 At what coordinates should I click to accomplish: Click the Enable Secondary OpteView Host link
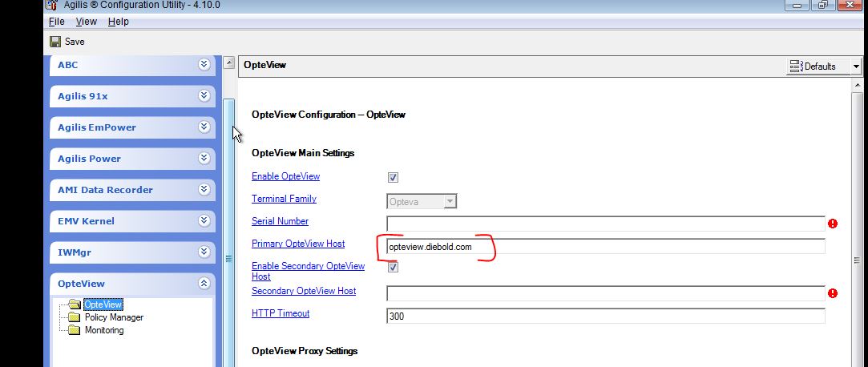(x=309, y=271)
